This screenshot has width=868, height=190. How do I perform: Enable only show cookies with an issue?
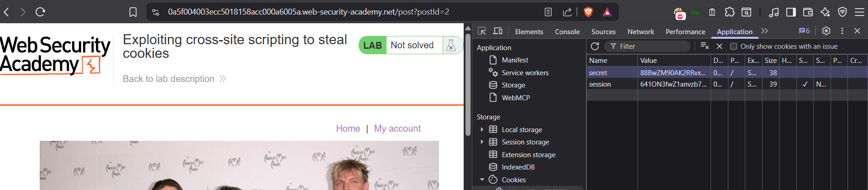coord(733,46)
